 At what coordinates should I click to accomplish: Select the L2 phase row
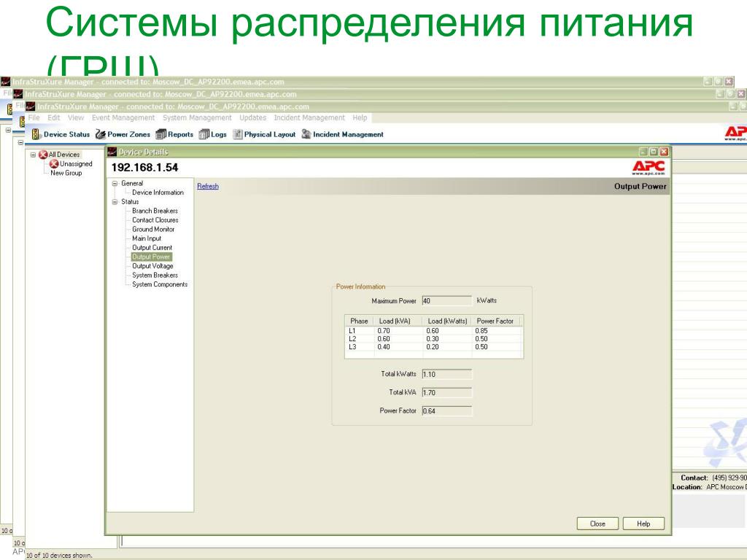(434, 339)
